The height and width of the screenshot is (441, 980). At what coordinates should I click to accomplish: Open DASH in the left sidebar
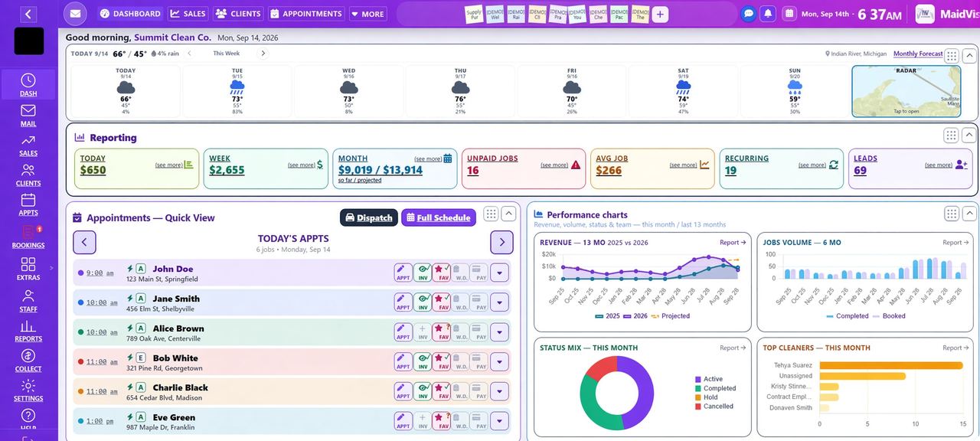tap(28, 85)
